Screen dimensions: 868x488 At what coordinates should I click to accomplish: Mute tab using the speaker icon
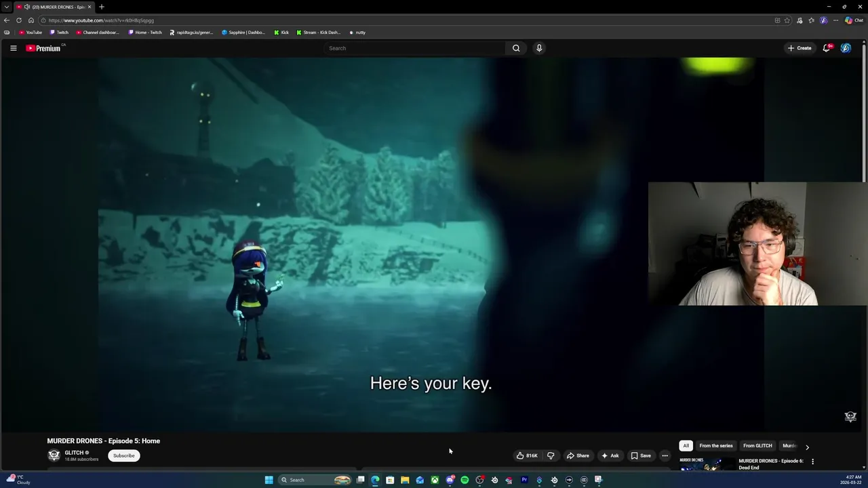[x=27, y=7]
